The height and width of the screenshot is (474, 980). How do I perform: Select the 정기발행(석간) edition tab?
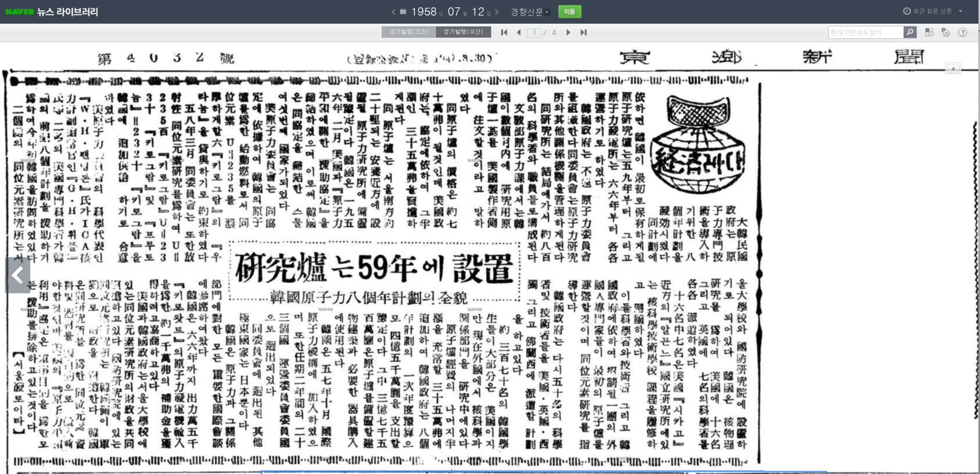463,32
